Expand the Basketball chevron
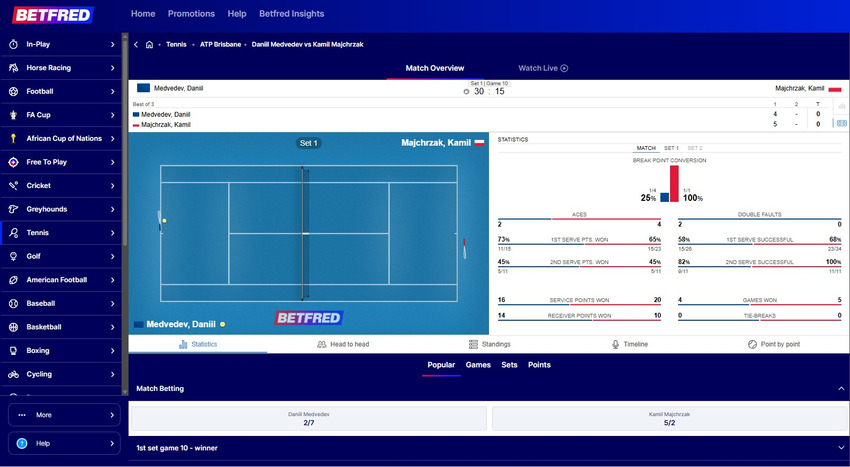850x467 pixels. pyautogui.click(x=113, y=327)
